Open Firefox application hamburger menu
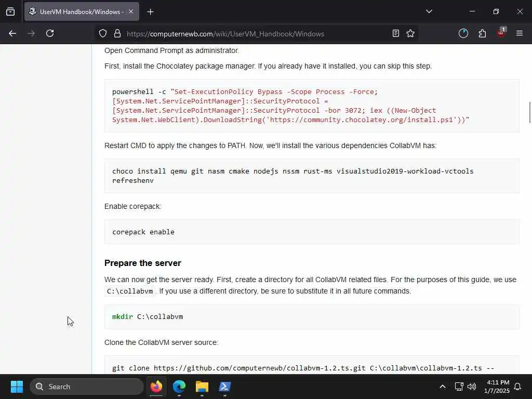The height and width of the screenshot is (399, 532). pos(520,33)
